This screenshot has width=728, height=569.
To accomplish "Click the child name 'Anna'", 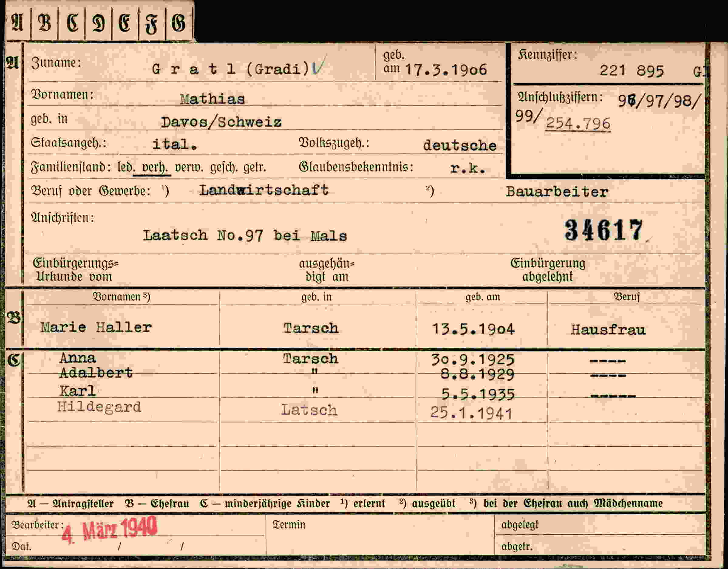I will [78, 358].
